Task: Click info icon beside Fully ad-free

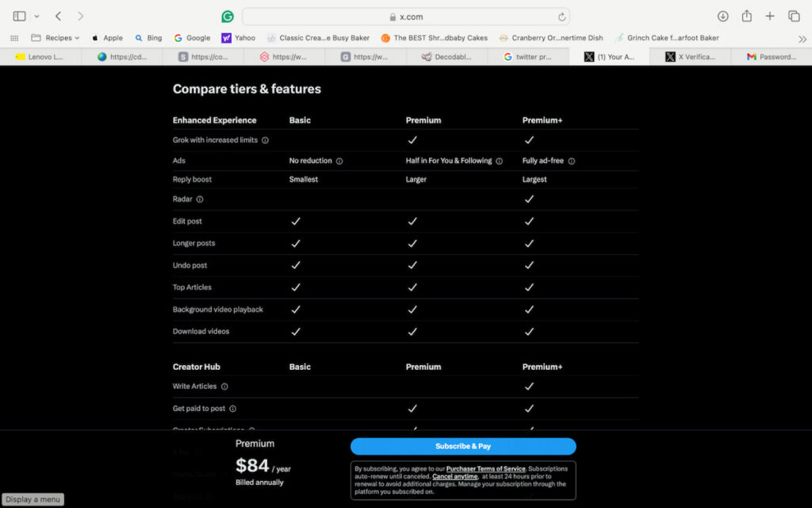Action: 571,161
